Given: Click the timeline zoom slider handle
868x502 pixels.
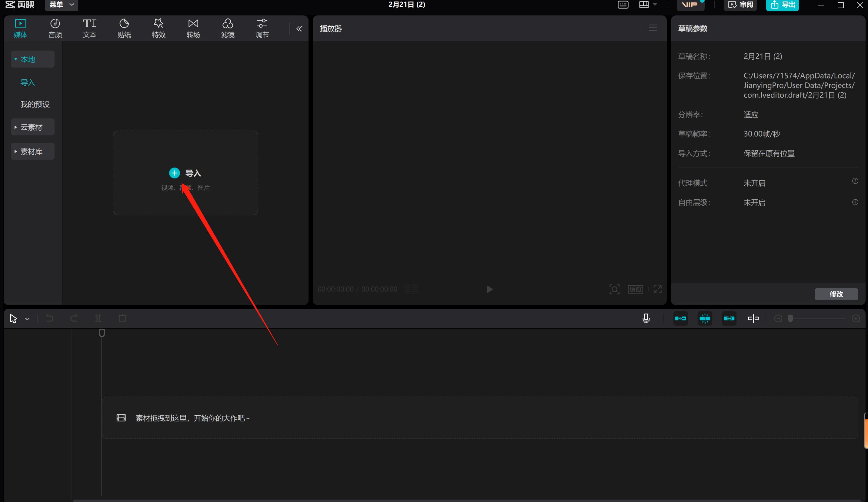Looking at the screenshot, I should point(790,318).
